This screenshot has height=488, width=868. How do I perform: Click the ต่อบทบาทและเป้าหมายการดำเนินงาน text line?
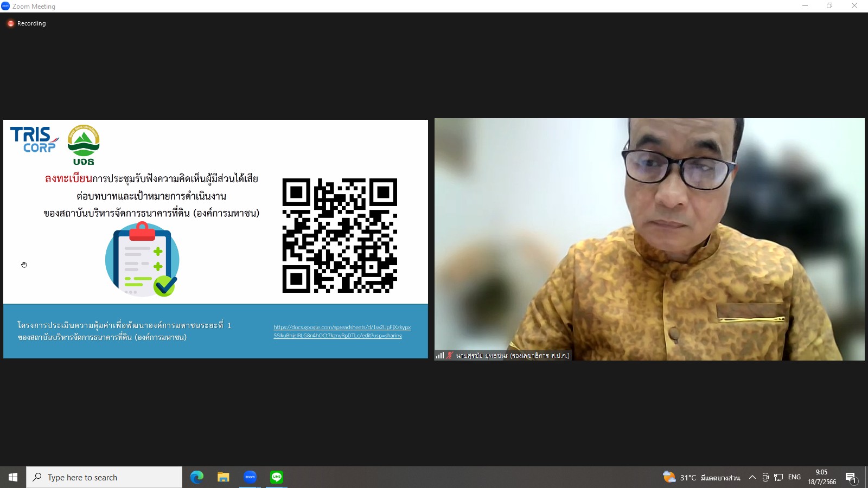click(x=151, y=196)
